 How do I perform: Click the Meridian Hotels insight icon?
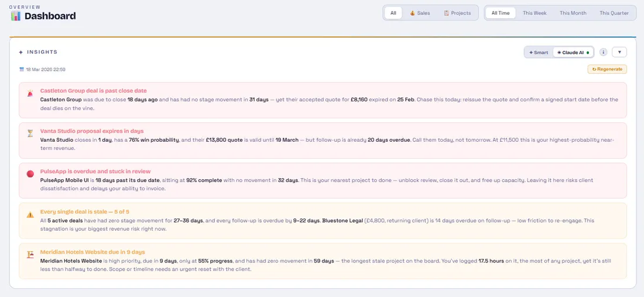click(x=30, y=255)
